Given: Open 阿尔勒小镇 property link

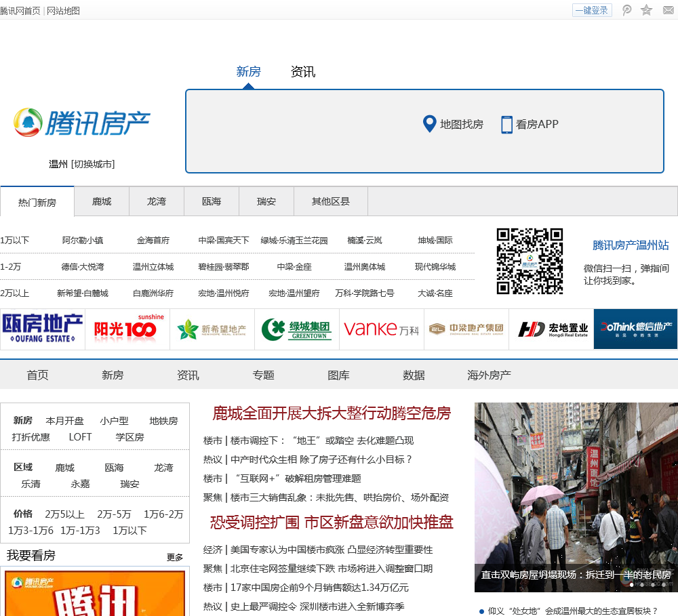Looking at the screenshot, I should (x=83, y=241).
